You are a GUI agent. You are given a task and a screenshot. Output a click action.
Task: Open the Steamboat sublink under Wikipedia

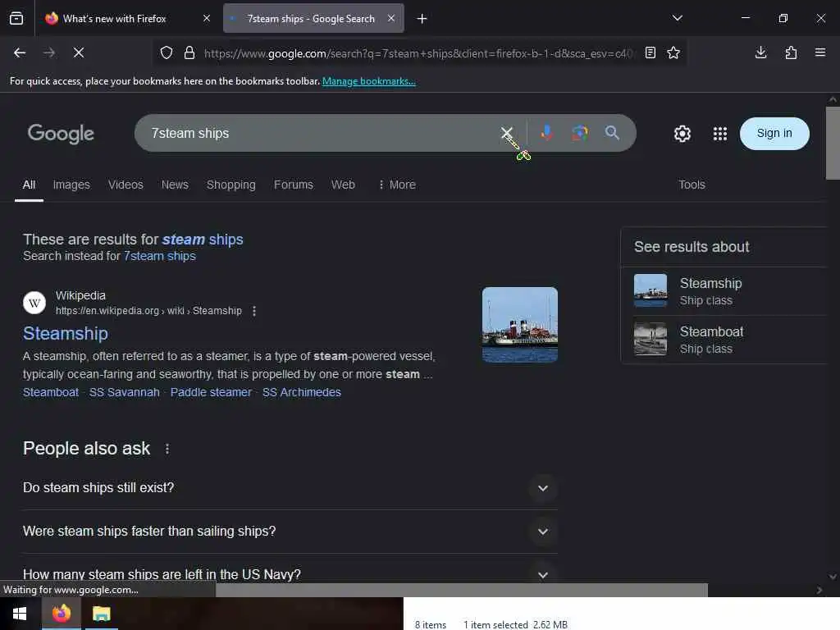pos(51,392)
